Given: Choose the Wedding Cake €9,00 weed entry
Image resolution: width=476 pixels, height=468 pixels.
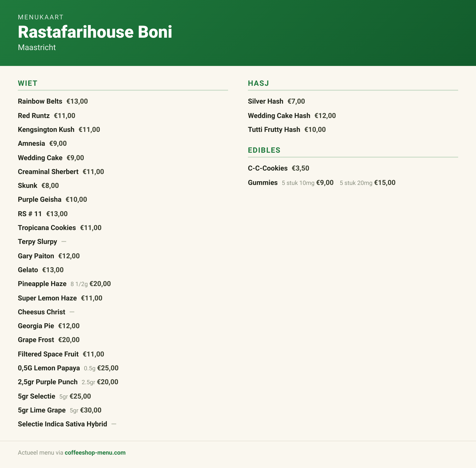Looking at the screenshot, I should (x=51, y=158).
